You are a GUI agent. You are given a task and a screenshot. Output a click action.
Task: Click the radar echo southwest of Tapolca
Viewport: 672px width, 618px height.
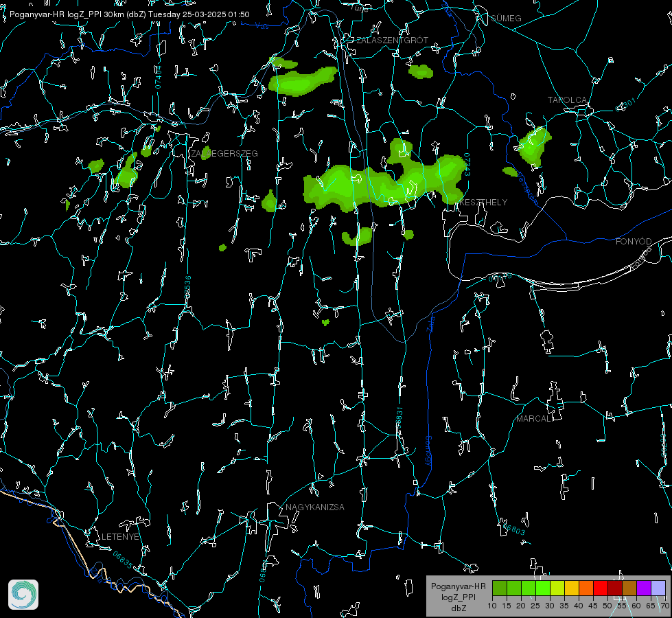[x=535, y=146]
